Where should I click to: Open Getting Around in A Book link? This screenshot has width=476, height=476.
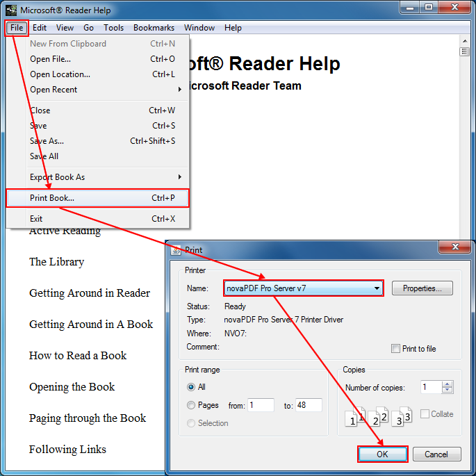pos(91,325)
